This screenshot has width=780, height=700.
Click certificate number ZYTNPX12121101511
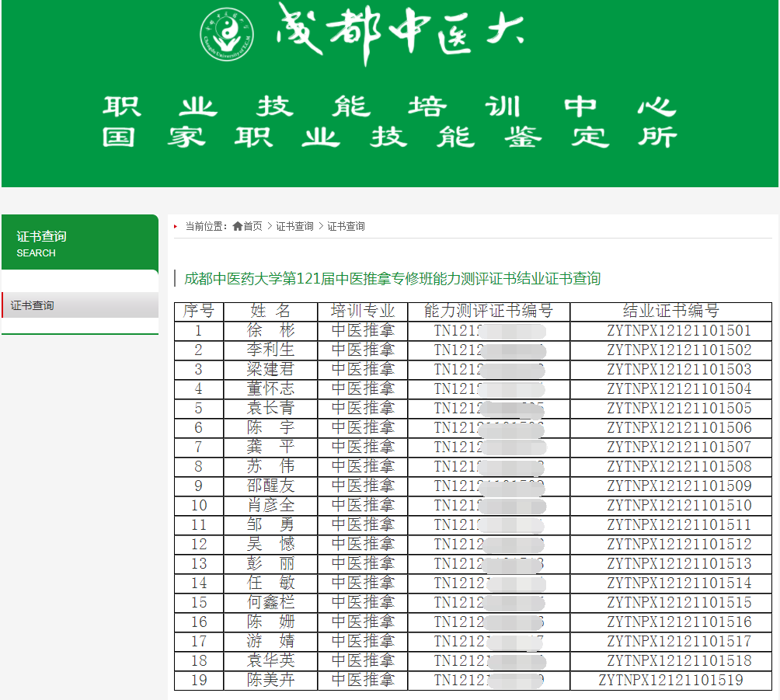(x=679, y=524)
